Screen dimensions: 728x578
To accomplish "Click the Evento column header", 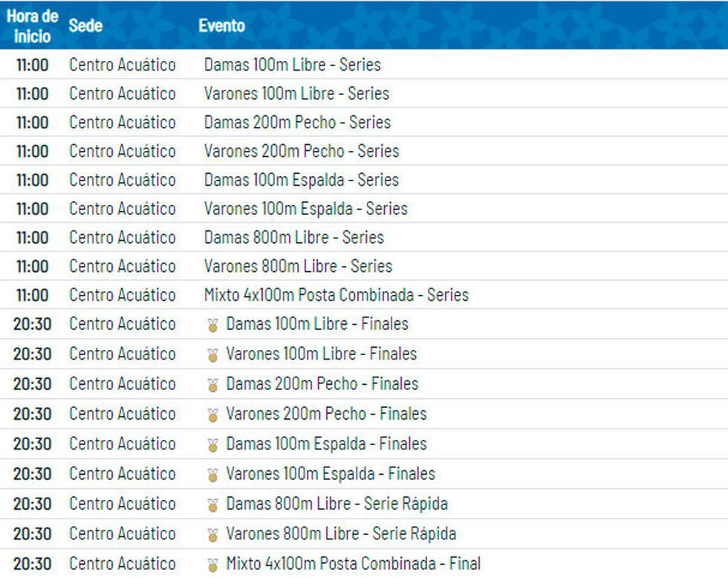I will [x=221, y=25].
